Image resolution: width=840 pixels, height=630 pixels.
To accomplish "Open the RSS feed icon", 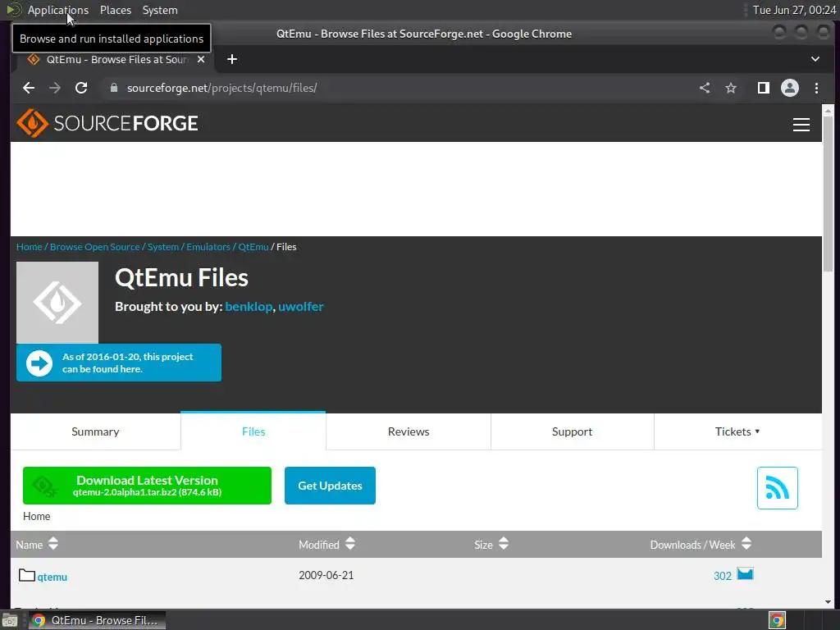I will coord(778,488).
